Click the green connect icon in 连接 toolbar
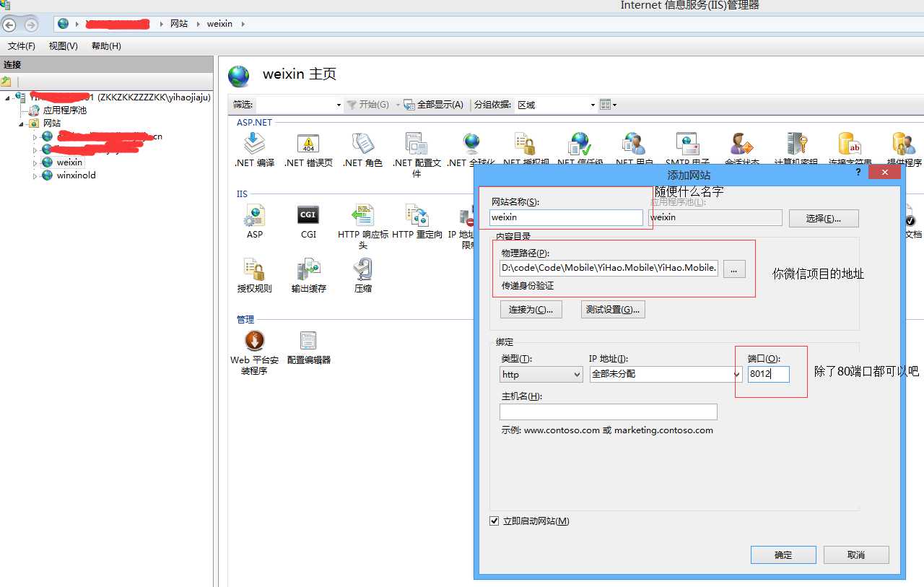The height and width of the screenshot is (587, 924). (6, 82)
